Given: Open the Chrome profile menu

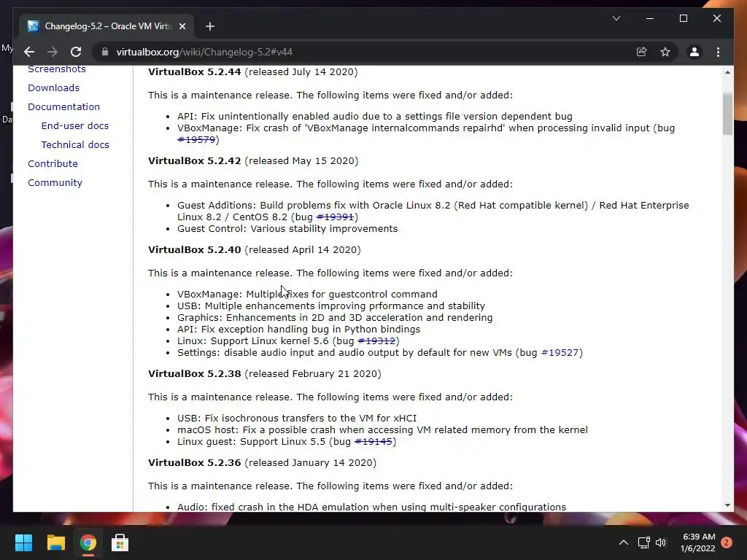Looking at the screenshot, I should [694, 52].
